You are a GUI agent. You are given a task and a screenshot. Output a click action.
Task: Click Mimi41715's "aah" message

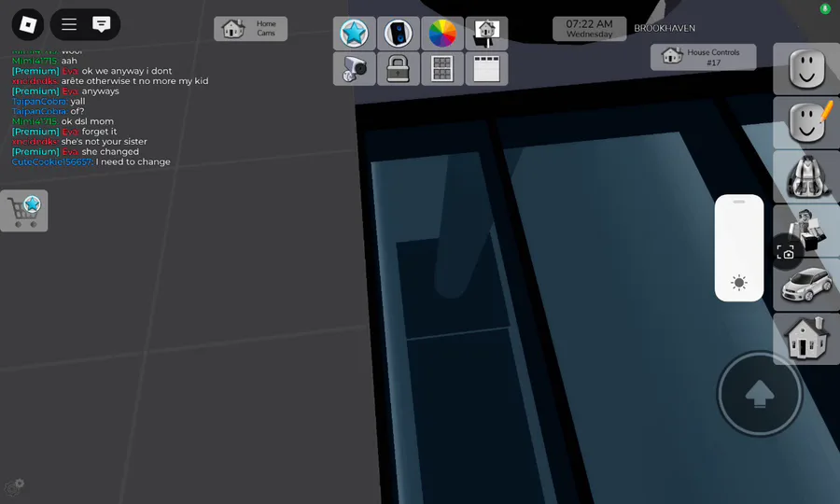(69, 61)
